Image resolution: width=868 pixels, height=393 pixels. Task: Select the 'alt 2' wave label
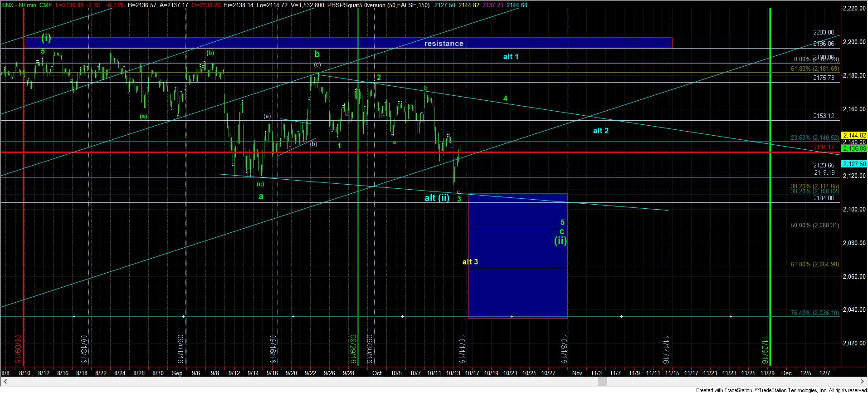(600, 131)
